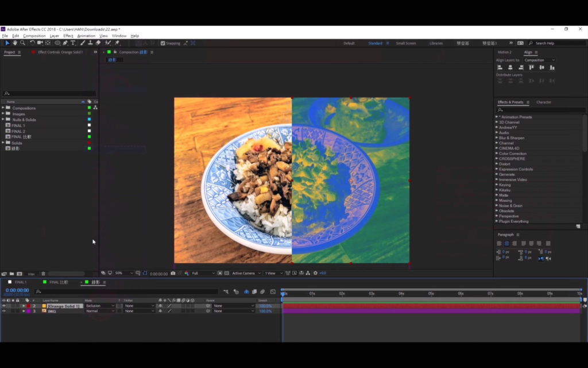Select the Horizontal Type tool

click(x=73, y=43)
